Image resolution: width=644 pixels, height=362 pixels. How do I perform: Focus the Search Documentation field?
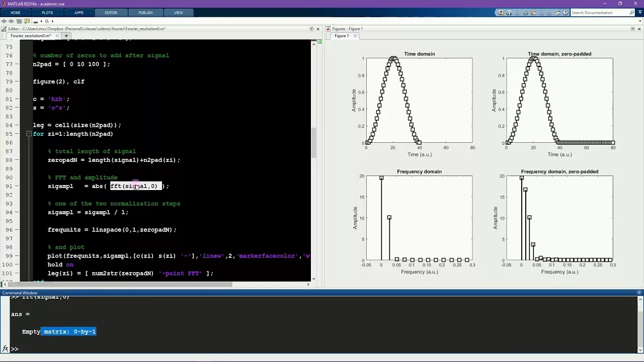[599, 13]
